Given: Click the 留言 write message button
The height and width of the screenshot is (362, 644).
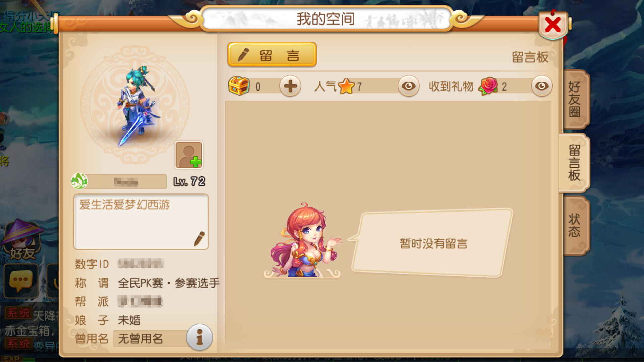Looking at the screenshot, I should pyautogui.click(x=272, y=55).
